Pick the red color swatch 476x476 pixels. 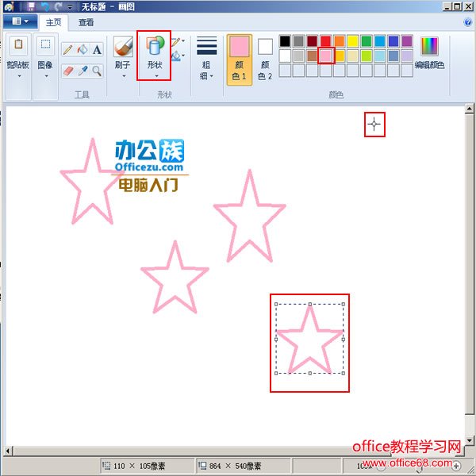pyautogui.click(x=326, y=41)
